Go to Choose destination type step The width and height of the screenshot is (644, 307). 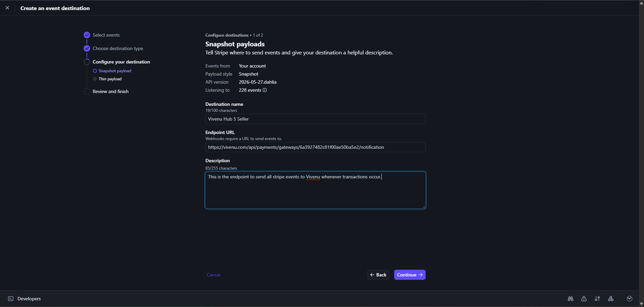[118, 48]
